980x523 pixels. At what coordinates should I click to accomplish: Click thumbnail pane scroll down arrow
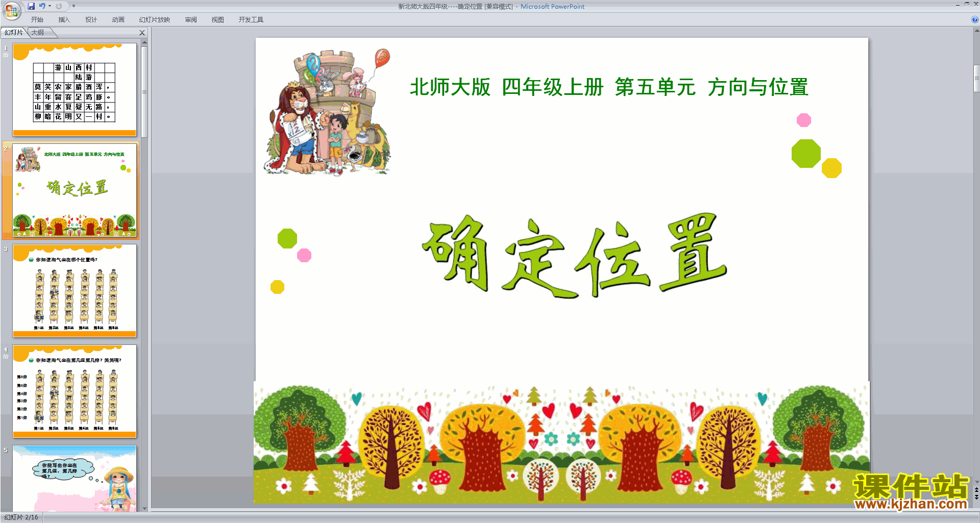[144, 508]
